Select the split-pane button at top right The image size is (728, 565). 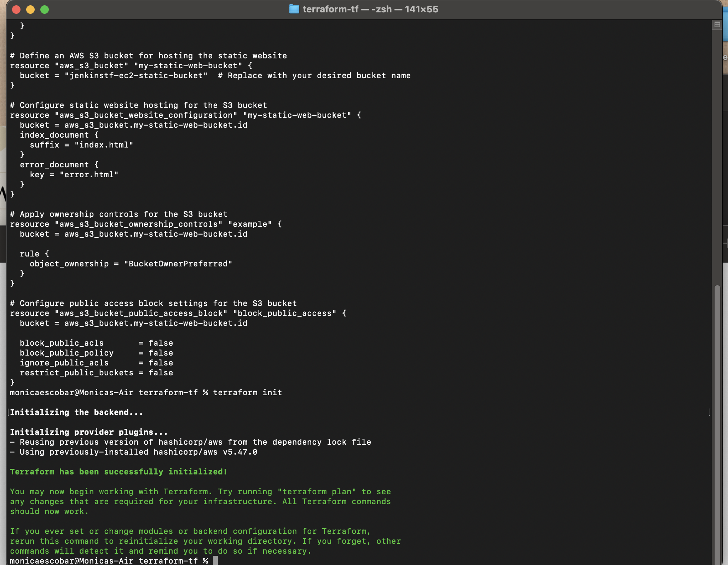tap(717, 24)
